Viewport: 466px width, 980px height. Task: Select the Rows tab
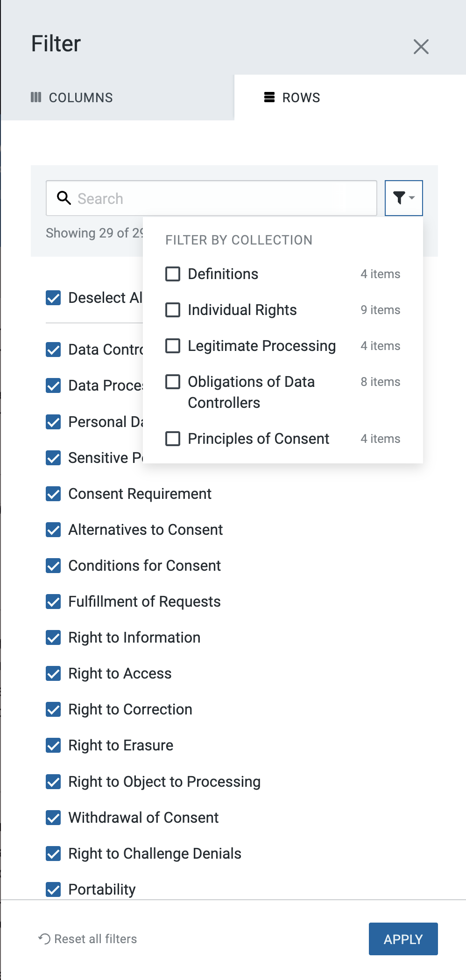(x=292, y=98)
